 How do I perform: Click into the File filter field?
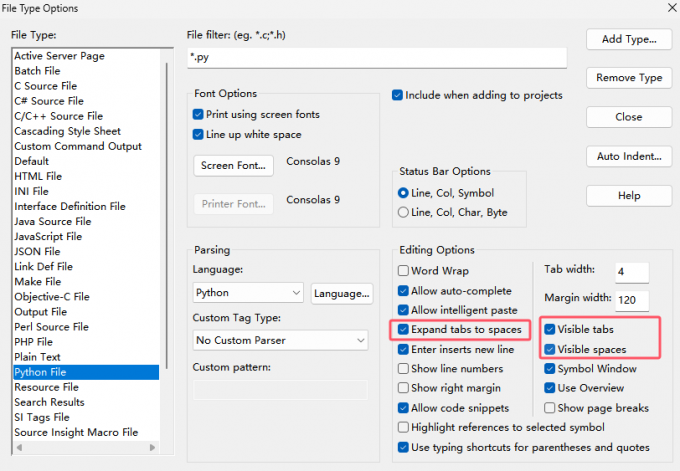(377, 57)
